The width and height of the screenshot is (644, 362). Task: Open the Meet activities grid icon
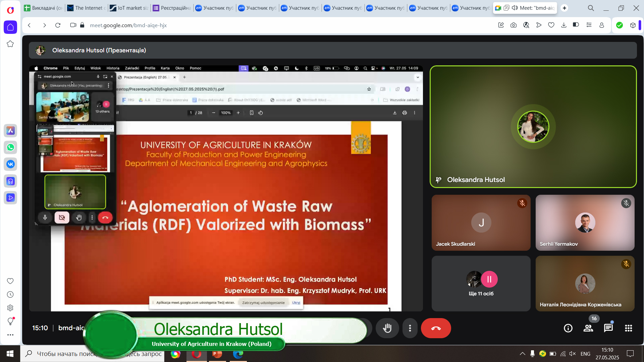click(629, 328)
